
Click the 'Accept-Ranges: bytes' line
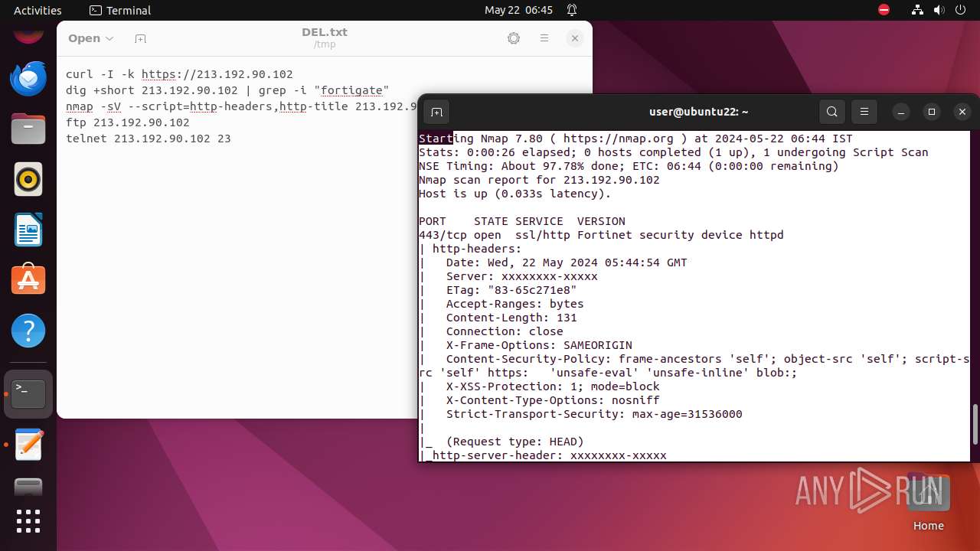[x=514, y=304]
